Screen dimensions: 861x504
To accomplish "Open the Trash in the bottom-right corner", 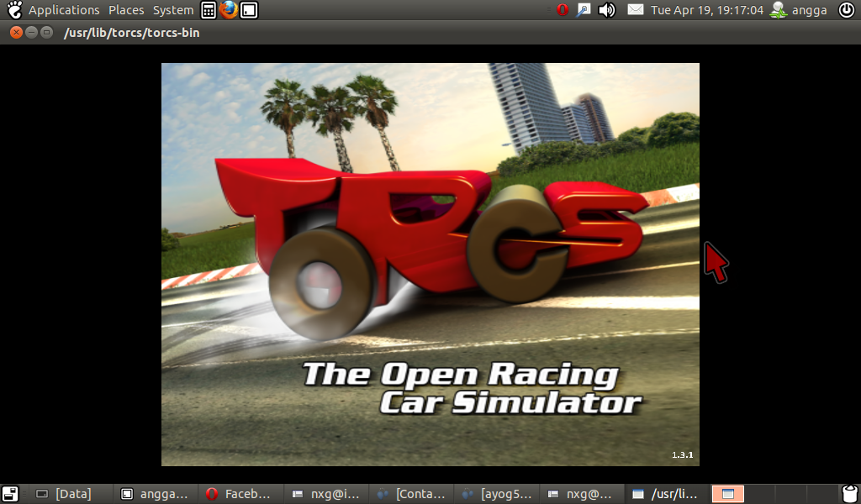I will click(x=849, y=494).
